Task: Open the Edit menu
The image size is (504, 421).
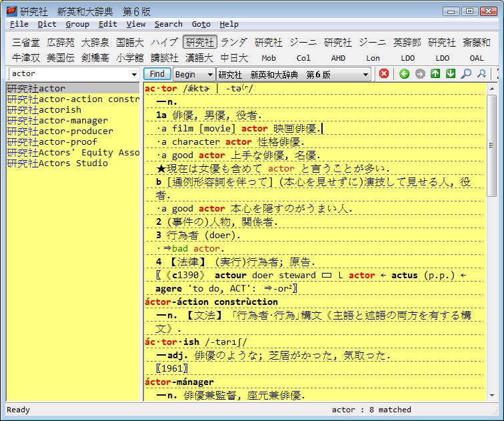Action: tap(108, 24)
